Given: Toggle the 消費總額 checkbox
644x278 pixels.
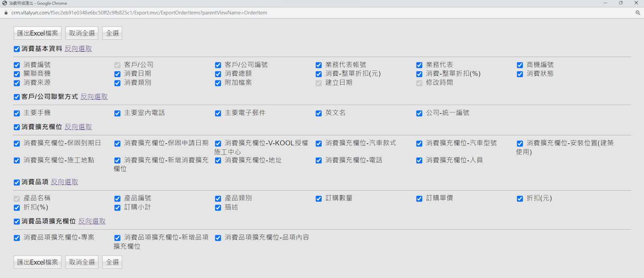Looking at the screenshot, I should [218, 74].
